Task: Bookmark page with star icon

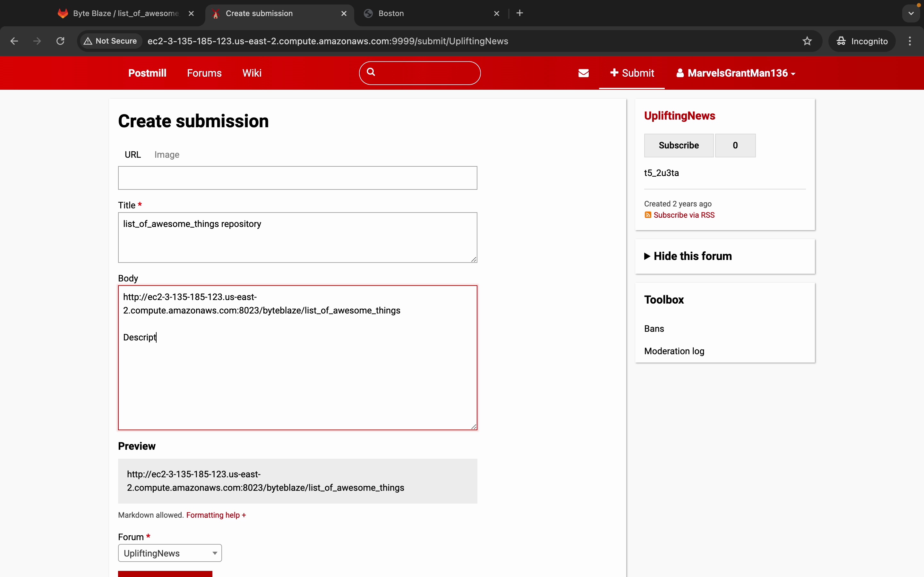Action: 807,41
